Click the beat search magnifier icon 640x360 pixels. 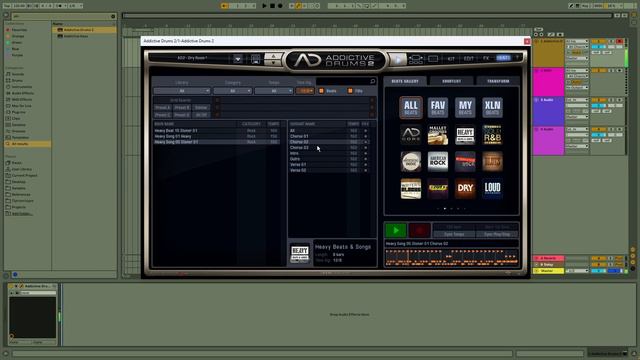coord(372,82)
